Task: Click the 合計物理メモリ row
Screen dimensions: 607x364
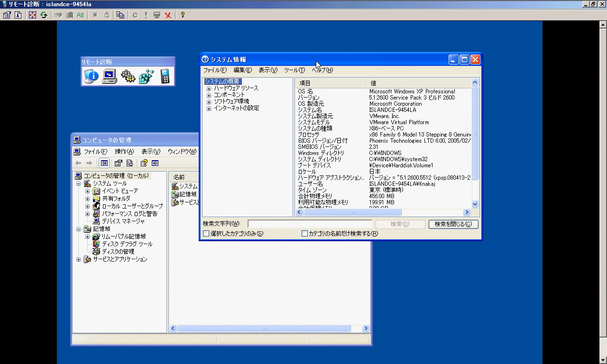Action: (384, 196)
